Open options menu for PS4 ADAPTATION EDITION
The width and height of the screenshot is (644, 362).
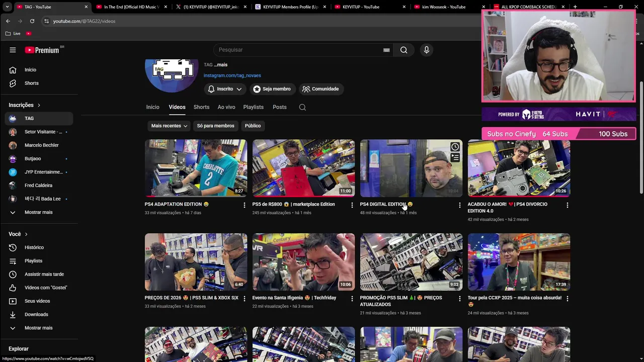tap(245, 205)
